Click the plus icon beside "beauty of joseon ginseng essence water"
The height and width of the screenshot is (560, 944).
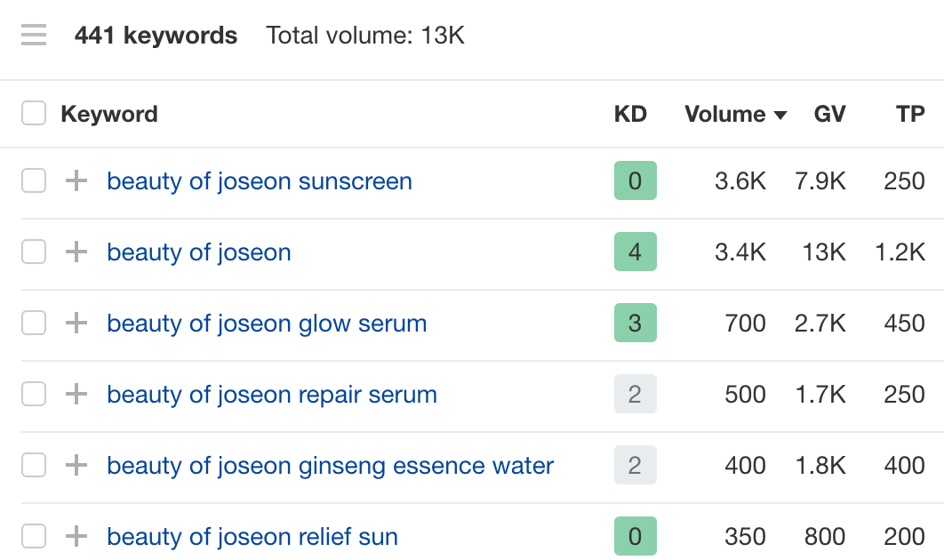[x=76, y=465]
